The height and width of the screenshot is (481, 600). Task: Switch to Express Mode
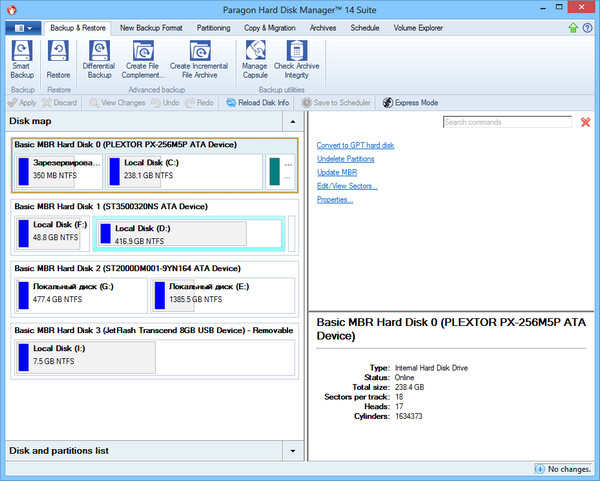pos(410,103)
